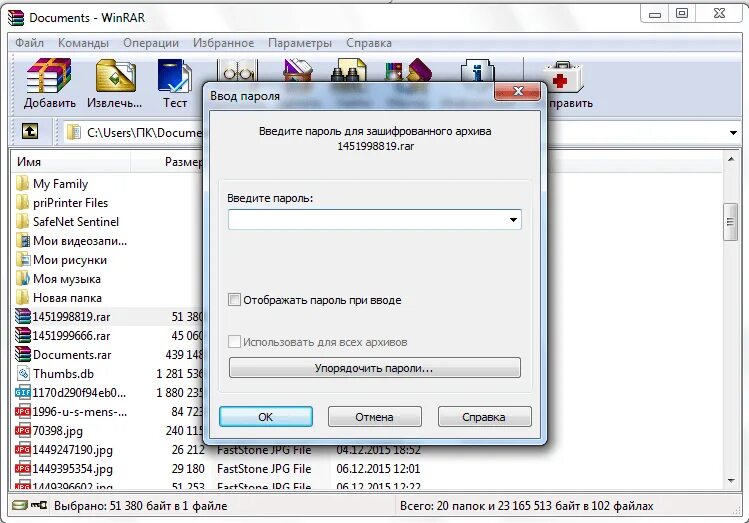749x523 pixels.
Task: Open the Параметры menu
Action: tap(300, 43)
